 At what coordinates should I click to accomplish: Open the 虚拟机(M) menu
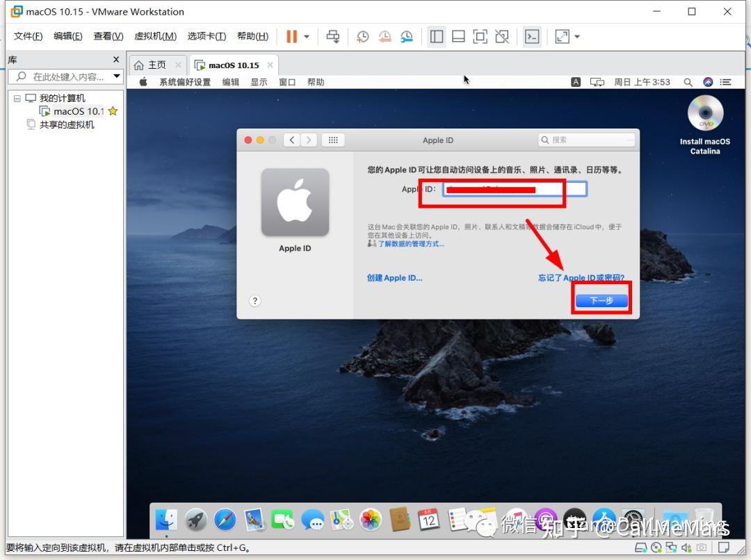click(x=155, y=36)
